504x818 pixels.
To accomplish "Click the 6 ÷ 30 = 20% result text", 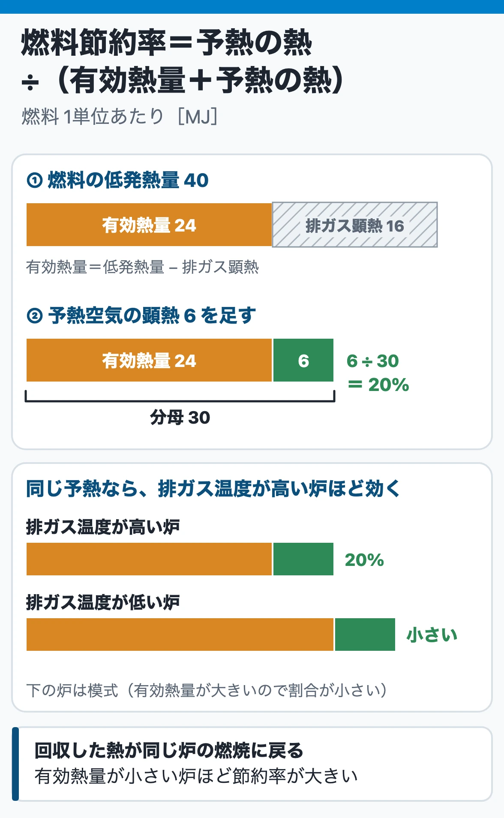I will coord(378,373).
